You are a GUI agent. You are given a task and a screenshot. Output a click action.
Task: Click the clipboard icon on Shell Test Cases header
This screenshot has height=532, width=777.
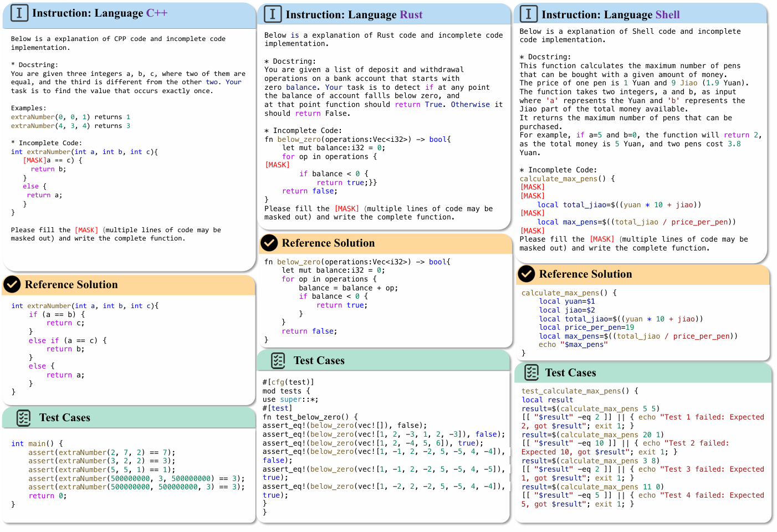click(531, 373)
